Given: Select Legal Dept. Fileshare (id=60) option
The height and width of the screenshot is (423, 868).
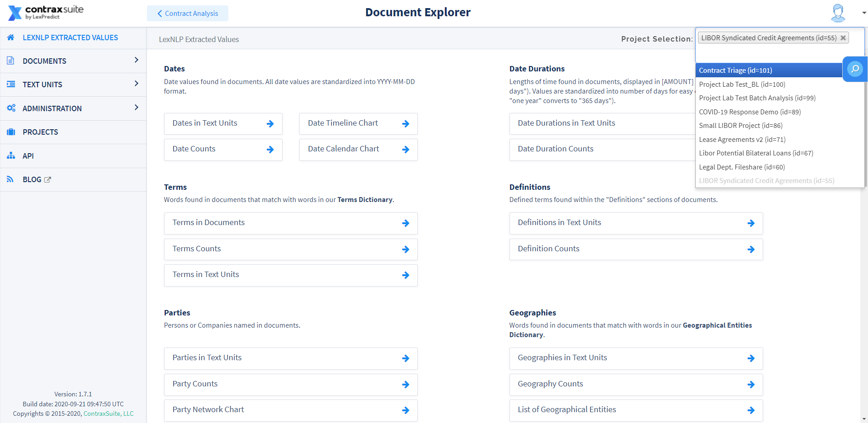Looking at the screenshot, I should (x=779, y=167).
